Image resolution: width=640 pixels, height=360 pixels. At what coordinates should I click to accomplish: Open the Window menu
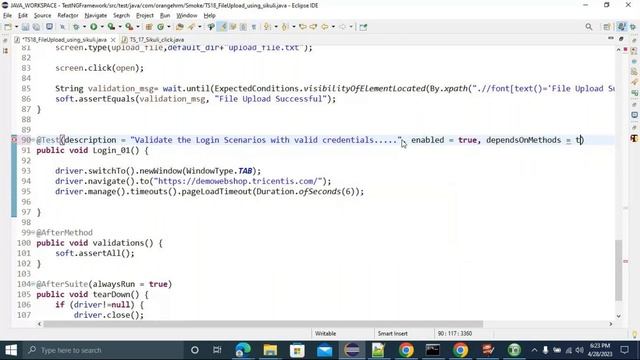pyautogui.click(x=187, y=16)
